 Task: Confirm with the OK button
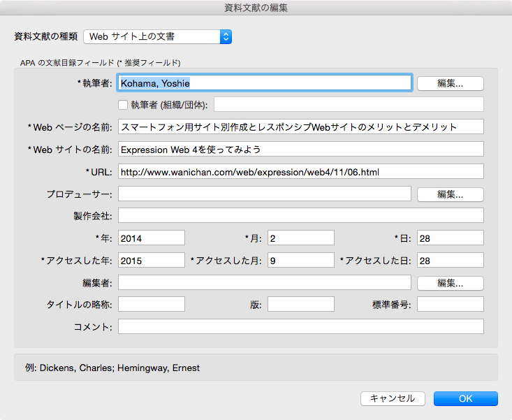[x=465, y=398]
